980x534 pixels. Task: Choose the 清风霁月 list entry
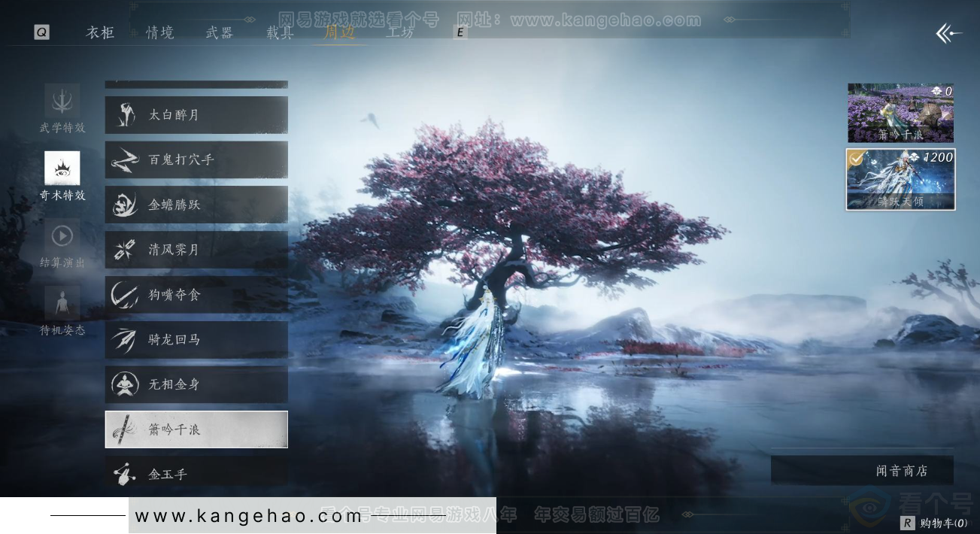[196, 250]
